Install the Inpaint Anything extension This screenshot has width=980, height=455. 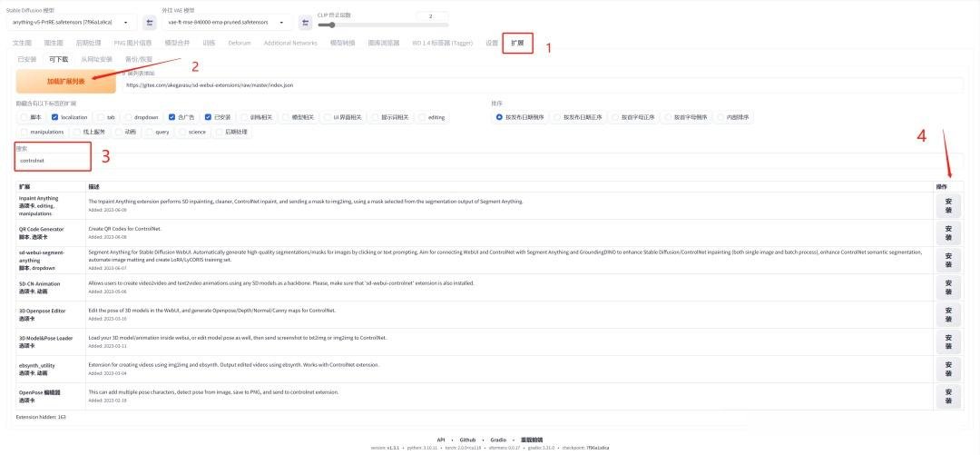point(948,205)
